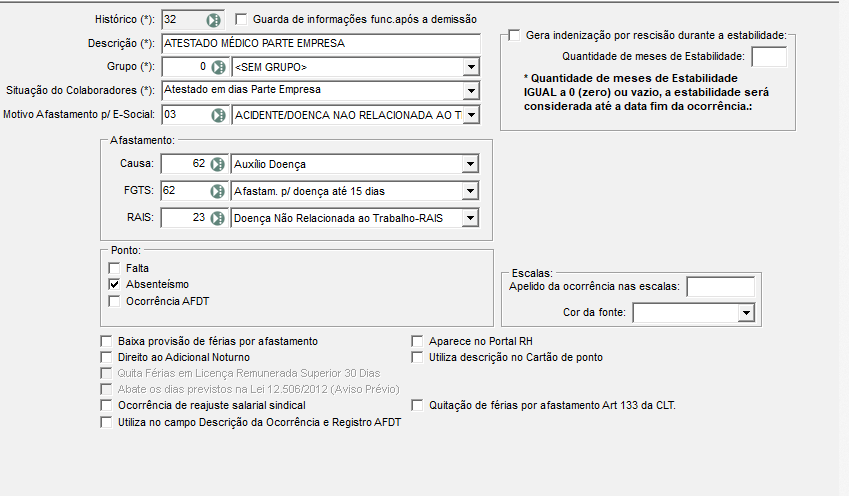The width and height of the screenshot is (849, 496).
Task: Enable Aparece no Portal RH checkbox
Action: (x=417, y=341)
